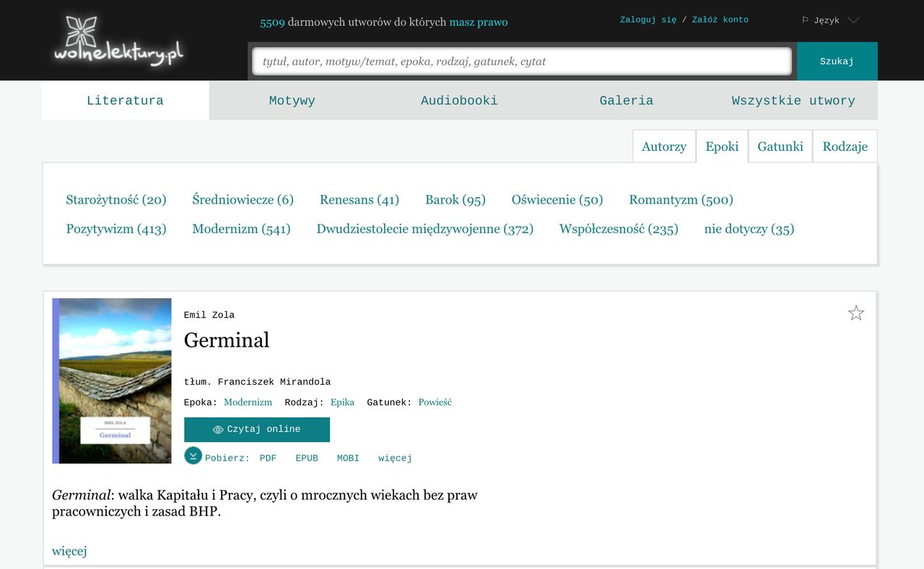Open the Zaloguj się login link
This screenshot has height=569, width=924.
pyautogui.click(x=648, y=19)
